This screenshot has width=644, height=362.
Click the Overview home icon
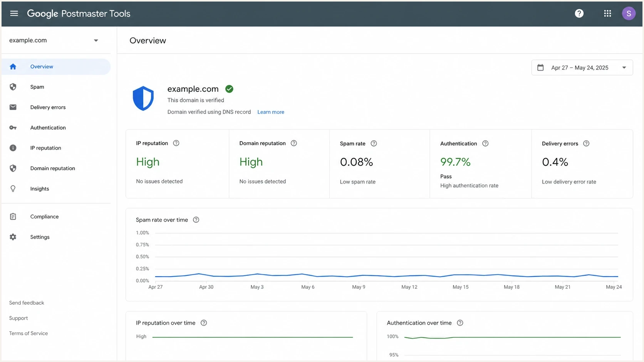[x=13, y=67]
